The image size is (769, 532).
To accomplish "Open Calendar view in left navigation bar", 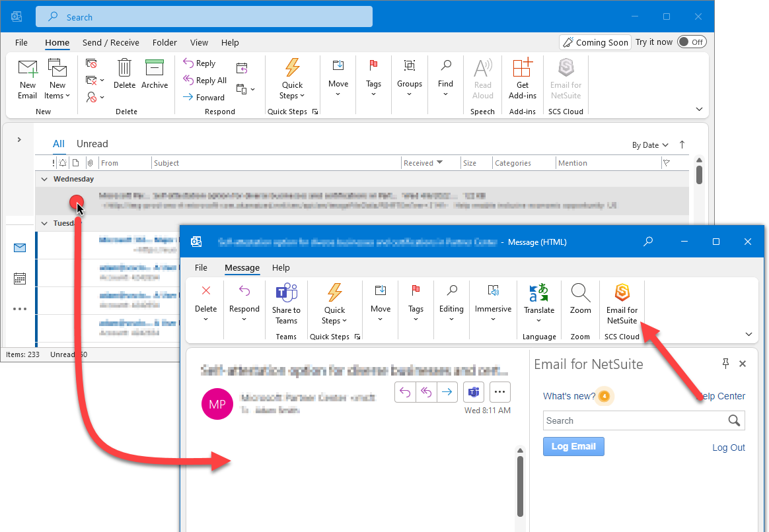I will coord(20,279).
